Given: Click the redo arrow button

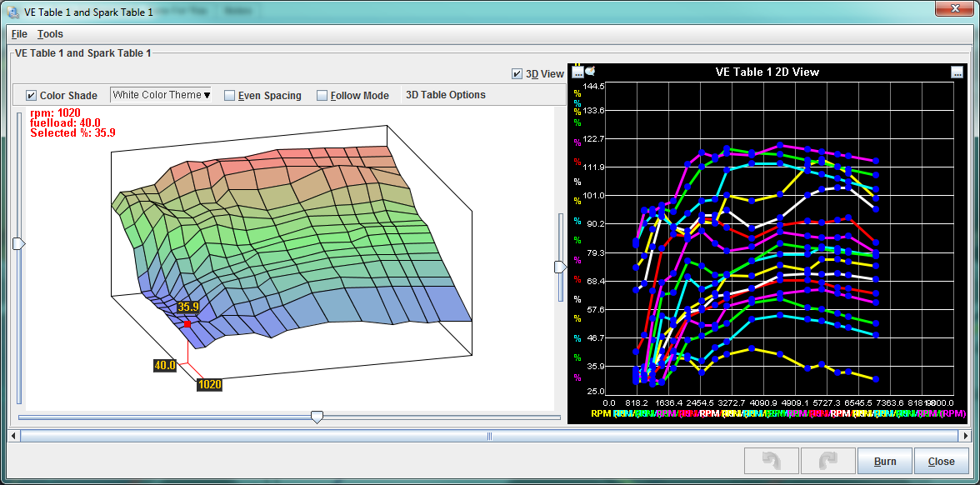Looking at the screenshot, I should pos(827,461).
